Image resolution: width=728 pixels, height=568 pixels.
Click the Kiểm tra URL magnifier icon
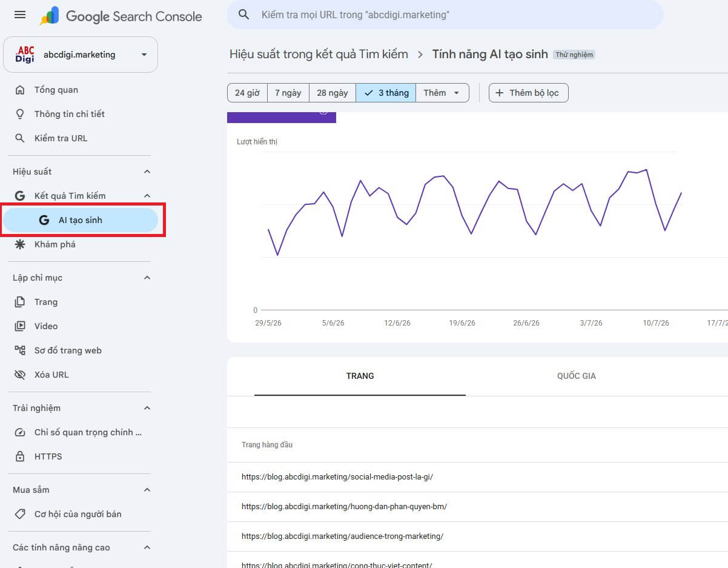pyautogui.click(x=20, y=138)
